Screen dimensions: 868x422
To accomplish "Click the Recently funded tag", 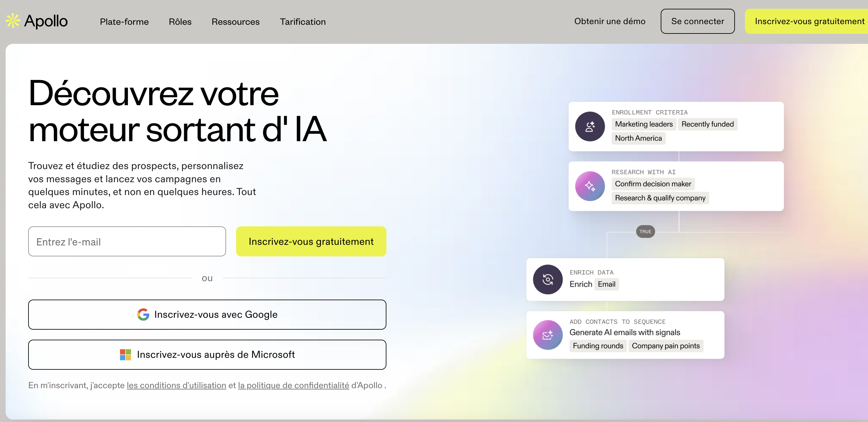I will pyautogui.click(x=707, y=124).
